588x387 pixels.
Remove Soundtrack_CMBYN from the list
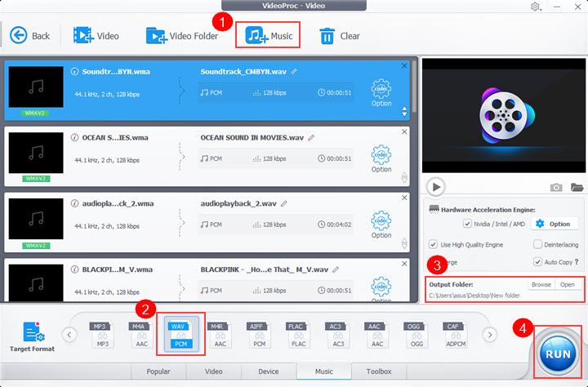click(404, 65)
